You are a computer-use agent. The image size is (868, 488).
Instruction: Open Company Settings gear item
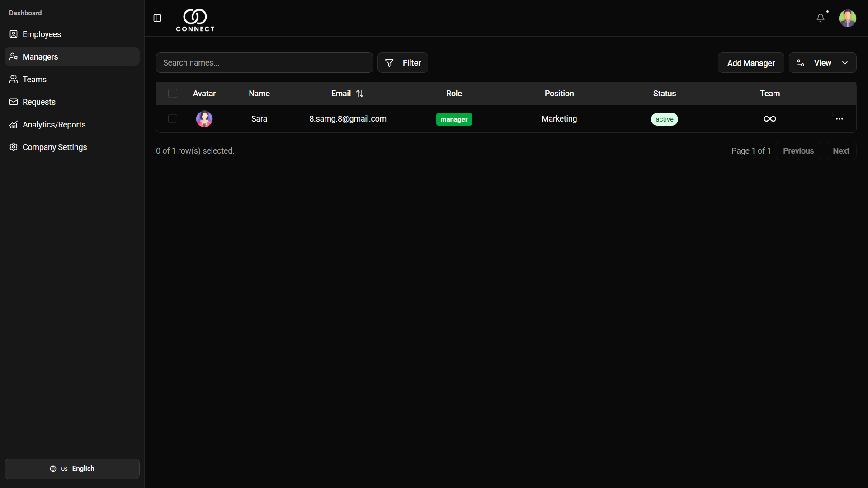tap(54, 147)
